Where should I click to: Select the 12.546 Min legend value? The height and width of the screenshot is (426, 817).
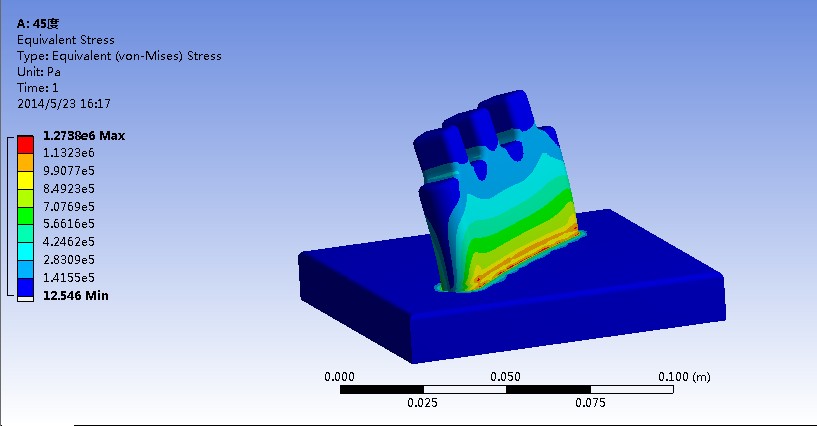click(76, 296)
